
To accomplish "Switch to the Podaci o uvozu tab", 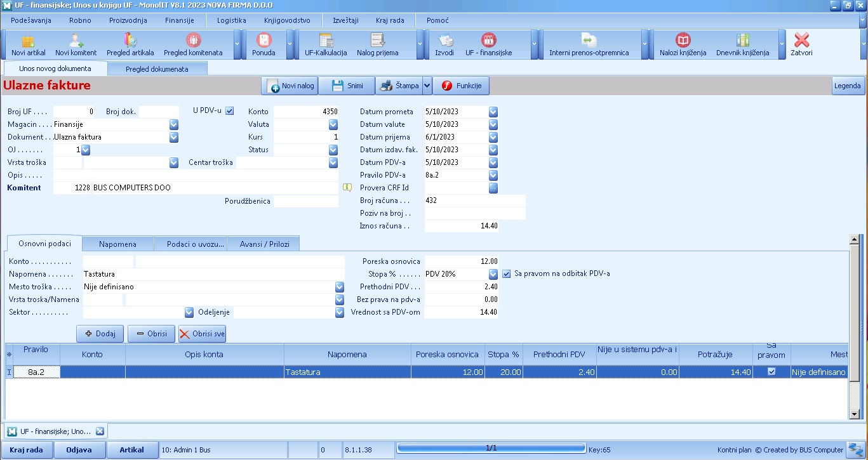I will [x=190, y=244].
